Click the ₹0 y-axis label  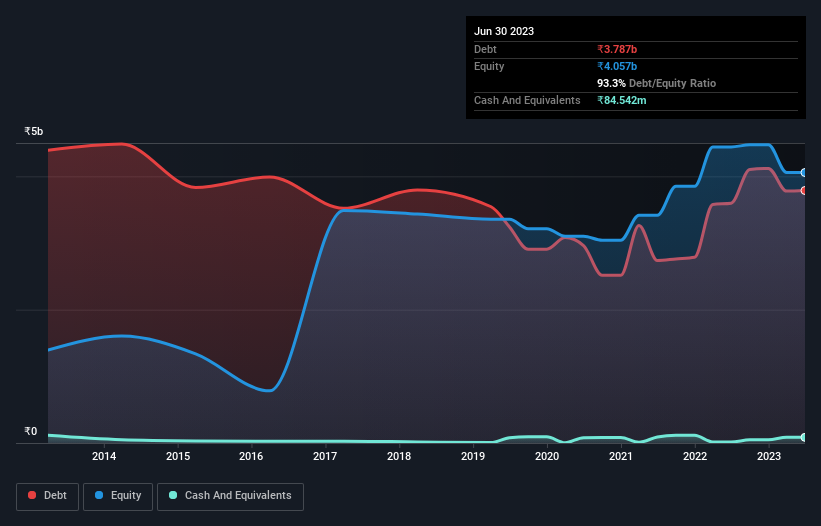31,431
